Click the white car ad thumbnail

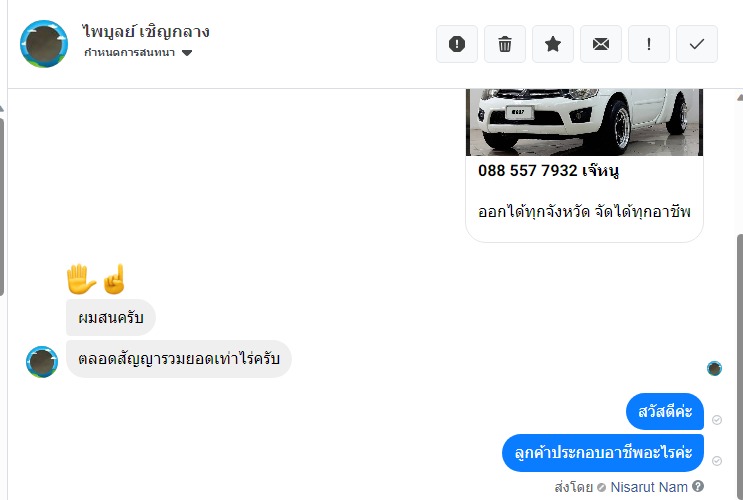click(x=584, y=122)
